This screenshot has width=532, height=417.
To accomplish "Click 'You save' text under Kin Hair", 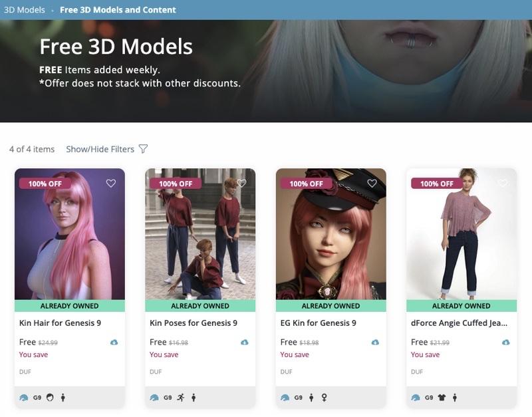I will pos(33,354).
